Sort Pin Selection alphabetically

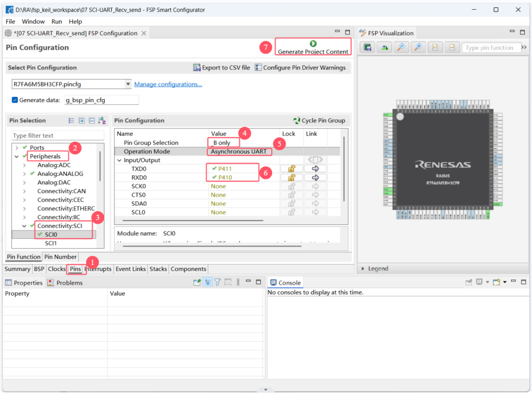click(102, 120)
